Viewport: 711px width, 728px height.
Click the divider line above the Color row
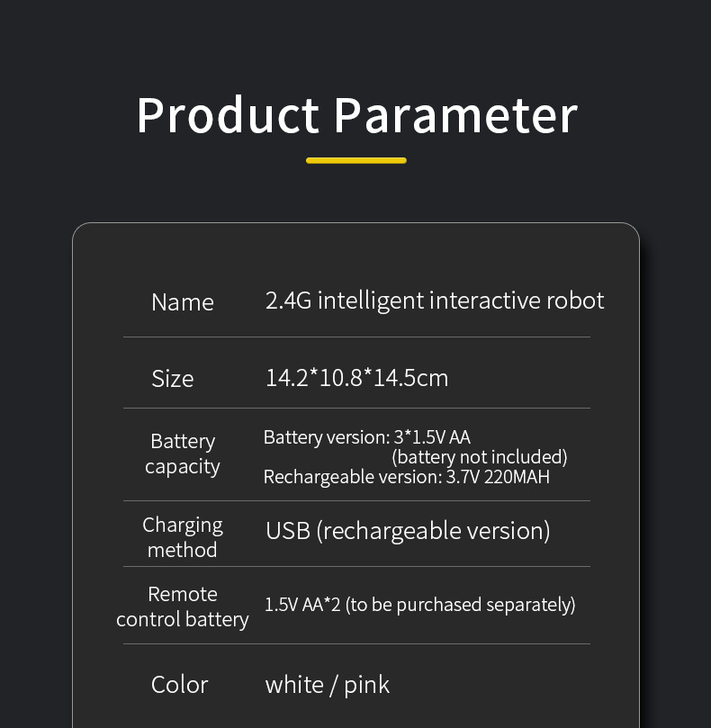[x=356, y=643]
